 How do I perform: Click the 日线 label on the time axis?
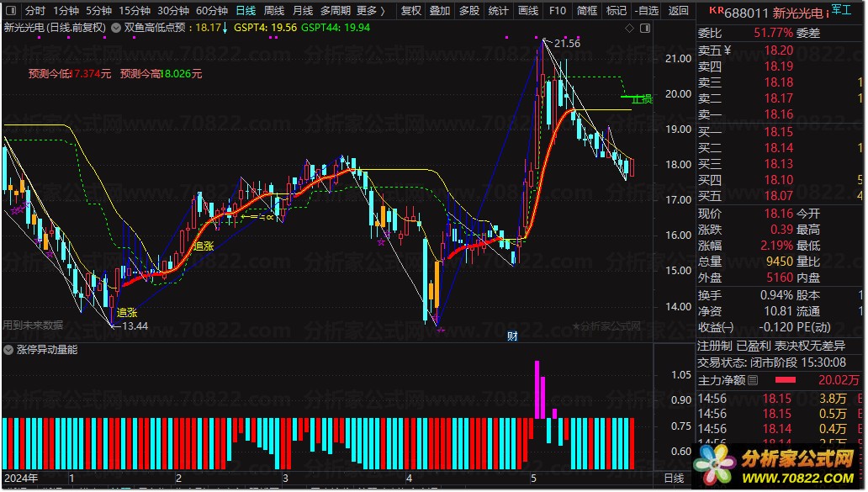coord(674,479)
